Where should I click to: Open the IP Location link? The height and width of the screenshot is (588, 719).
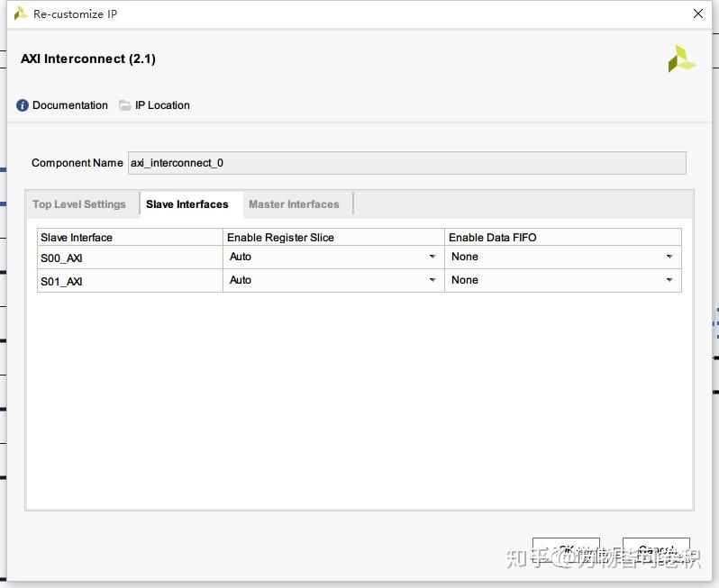[162, 105]
